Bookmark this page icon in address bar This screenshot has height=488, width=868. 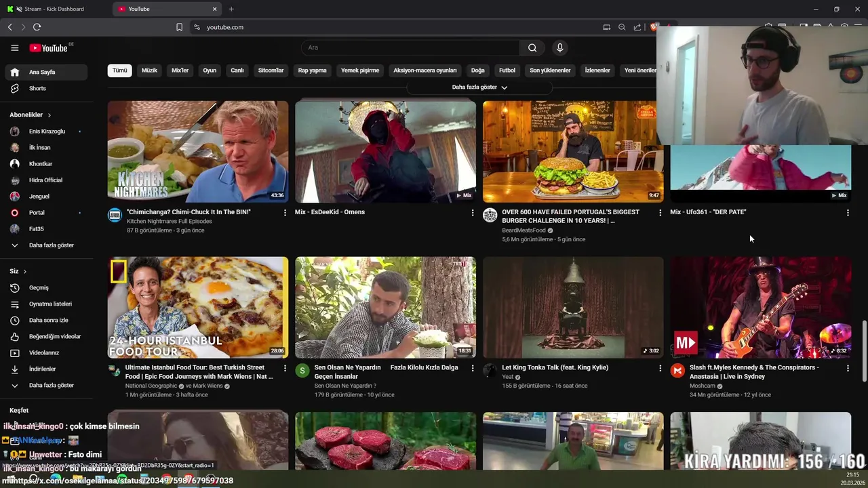click(x=179, y=27)
